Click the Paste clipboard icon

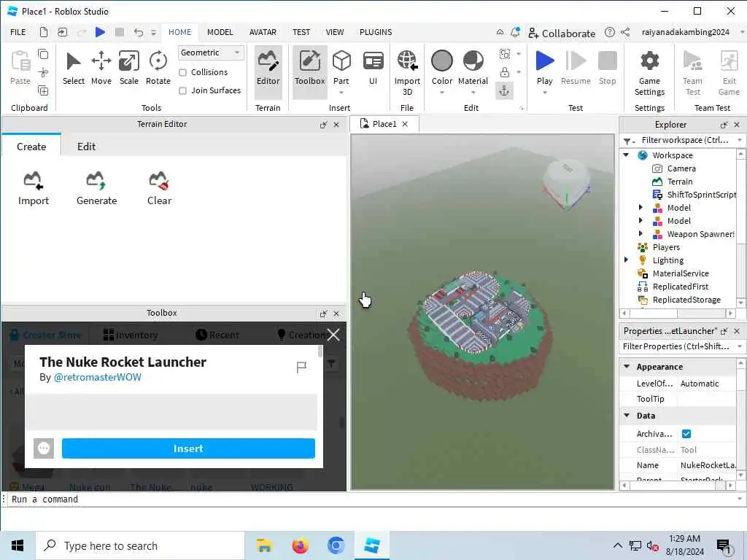coord(20,61)
